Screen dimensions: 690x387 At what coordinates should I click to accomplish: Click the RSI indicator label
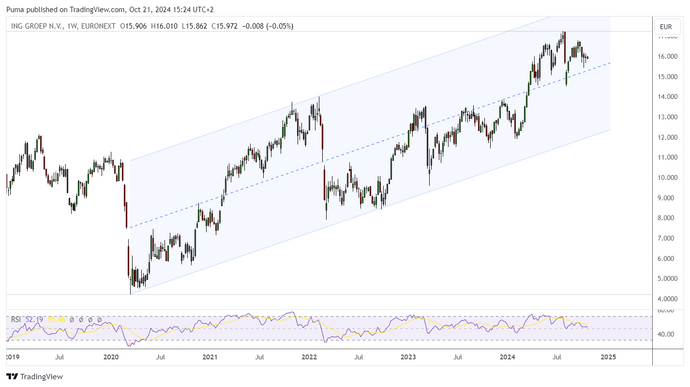(16, 319)
